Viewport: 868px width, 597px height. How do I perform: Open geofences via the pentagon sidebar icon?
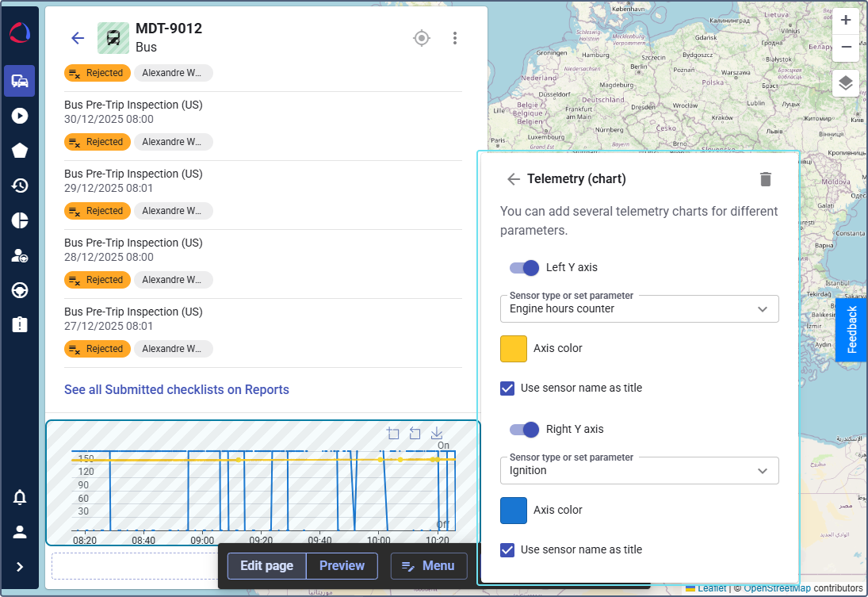[x=19, y=150]
